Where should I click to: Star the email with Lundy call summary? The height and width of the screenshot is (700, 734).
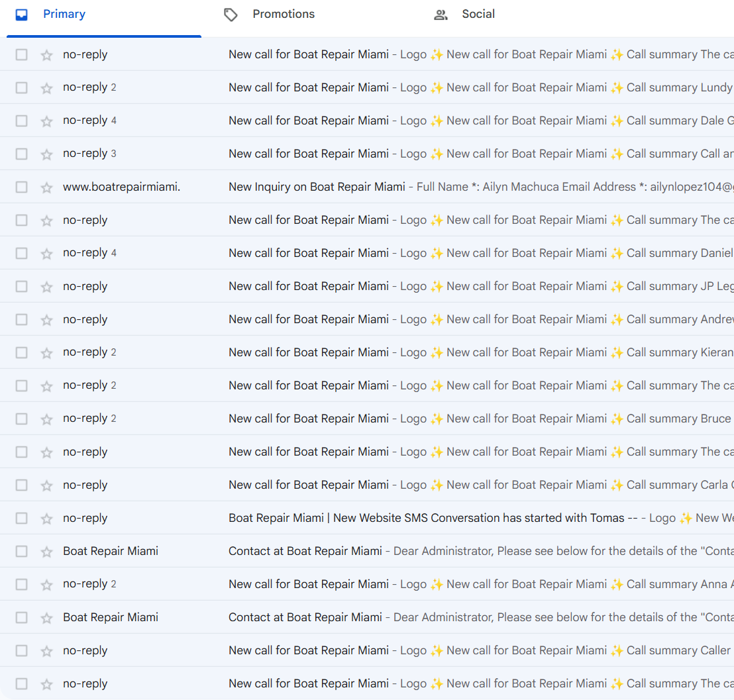click(x=46, y=87)
